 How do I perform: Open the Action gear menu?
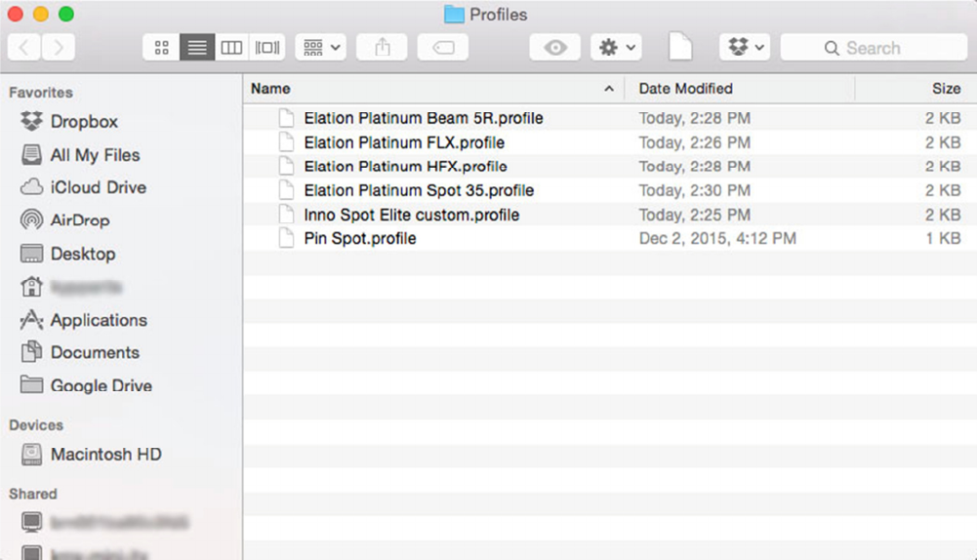point(616,48)
